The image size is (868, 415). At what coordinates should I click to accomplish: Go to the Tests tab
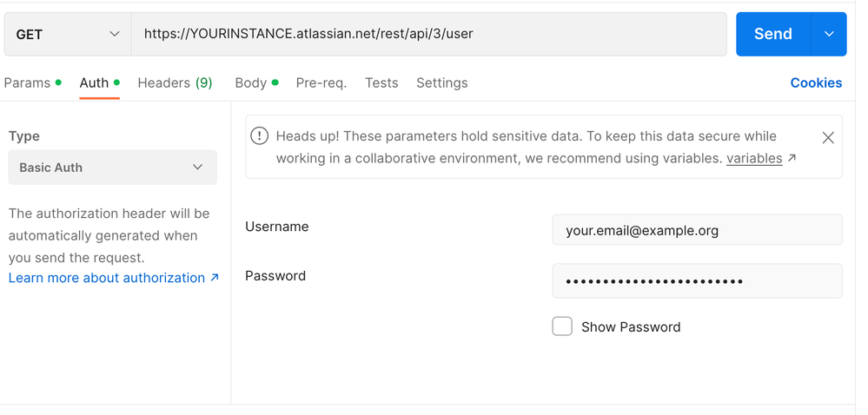[x=381, y=83]
